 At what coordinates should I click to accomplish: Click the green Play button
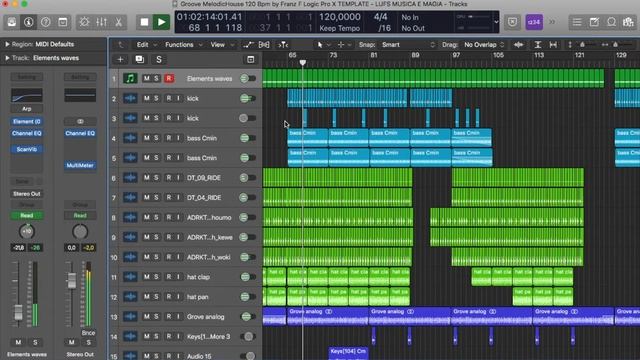(x=161, y=22)
